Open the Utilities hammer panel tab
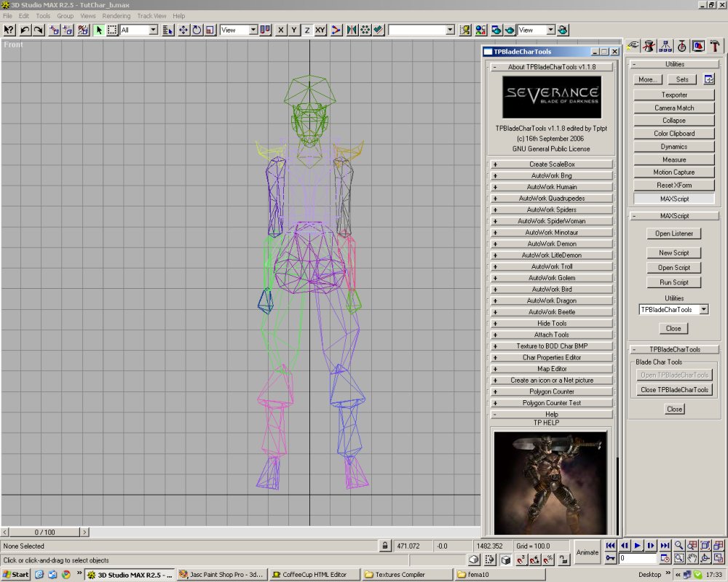Screen dimensions: 728x582 (715, 46)
